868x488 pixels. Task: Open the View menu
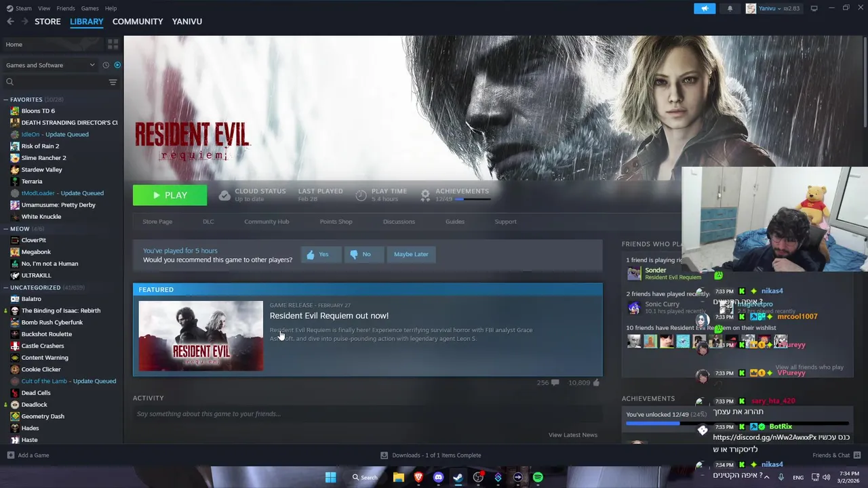click(44, 8)
